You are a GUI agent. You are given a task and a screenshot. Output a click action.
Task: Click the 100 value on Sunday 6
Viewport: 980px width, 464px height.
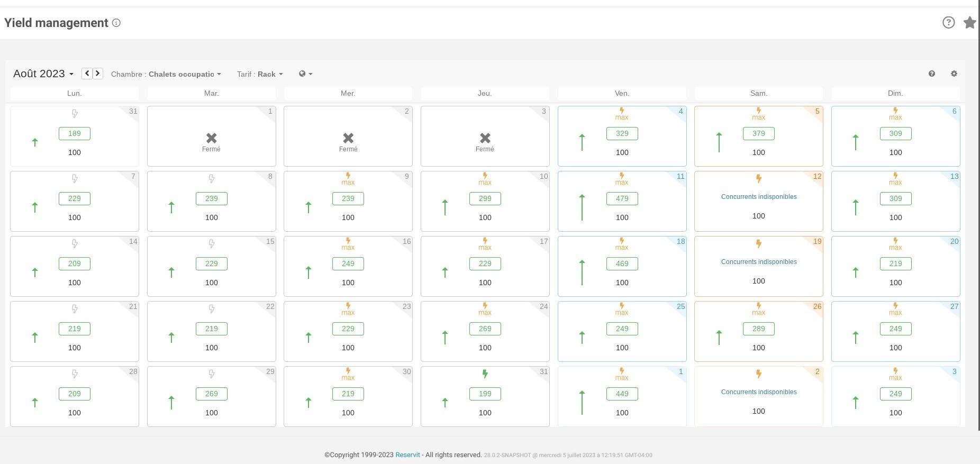(x=895, y=152)
